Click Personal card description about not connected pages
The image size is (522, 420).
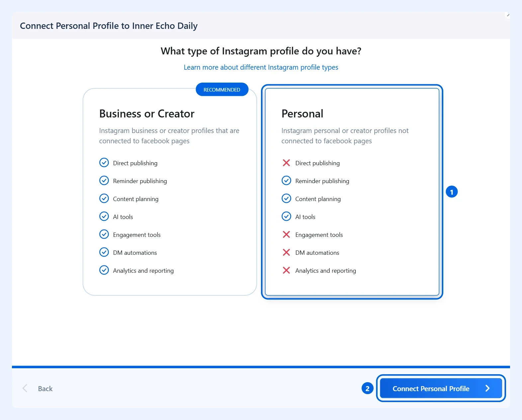tap(345, 136)
